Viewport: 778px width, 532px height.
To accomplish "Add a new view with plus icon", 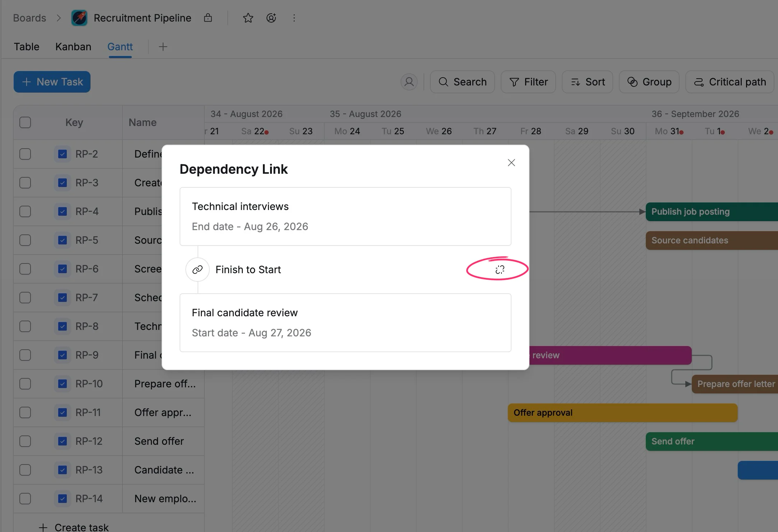I will coord(163,47).
